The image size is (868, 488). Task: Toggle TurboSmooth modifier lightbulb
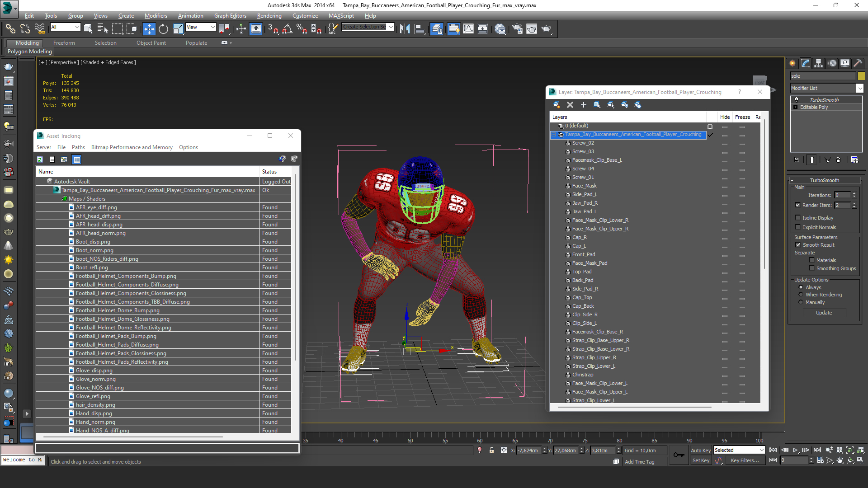click(797, 100)
